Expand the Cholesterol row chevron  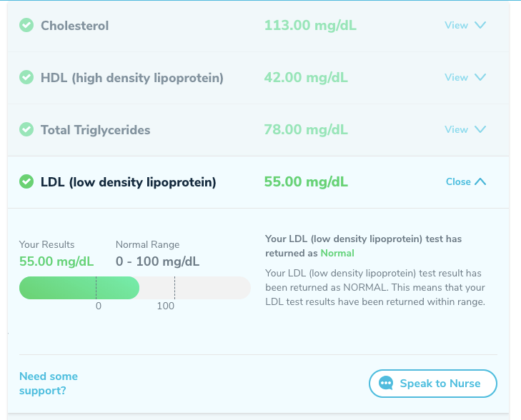click(480, 25)
